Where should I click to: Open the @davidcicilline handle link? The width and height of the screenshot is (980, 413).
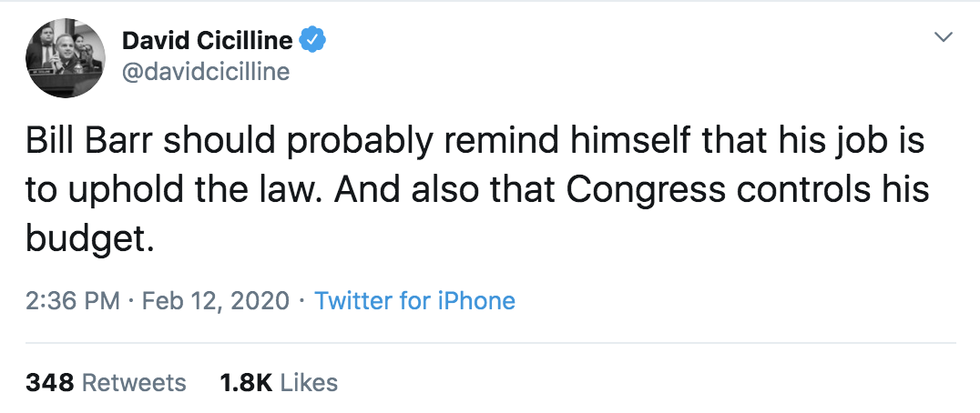[205, 70]
